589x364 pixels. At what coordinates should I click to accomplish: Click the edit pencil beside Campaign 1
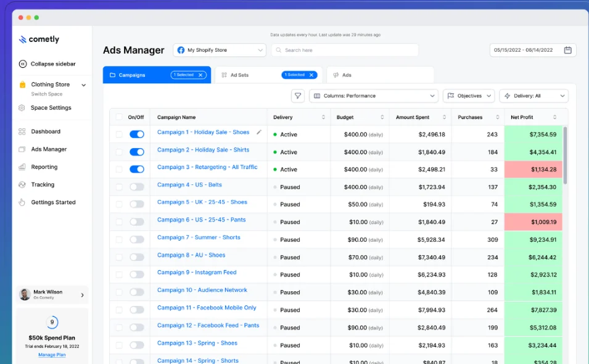point(259,132)
